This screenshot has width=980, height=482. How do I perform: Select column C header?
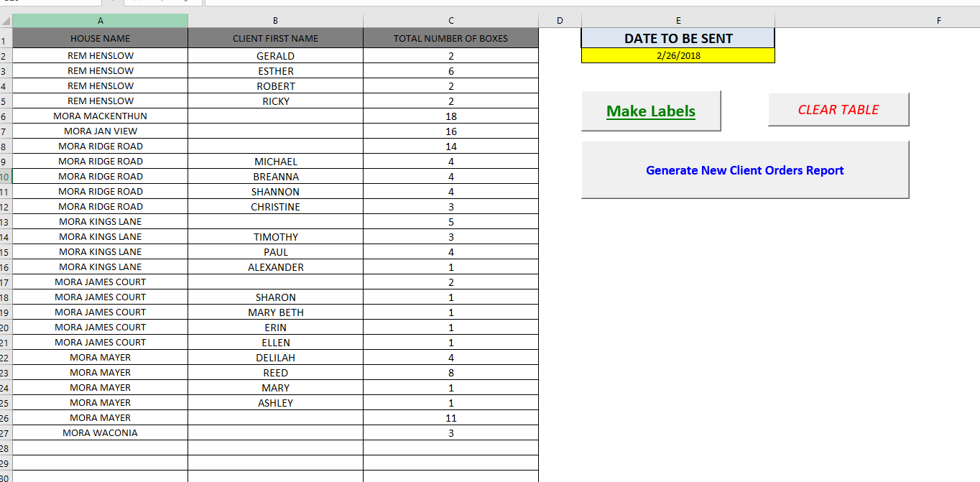click(450, 21)
